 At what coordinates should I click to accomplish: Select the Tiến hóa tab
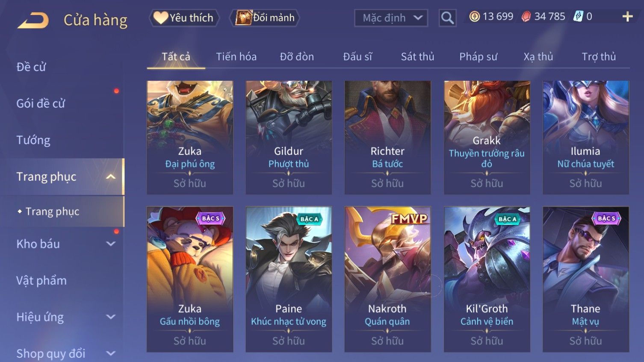[x=236, y=56]
